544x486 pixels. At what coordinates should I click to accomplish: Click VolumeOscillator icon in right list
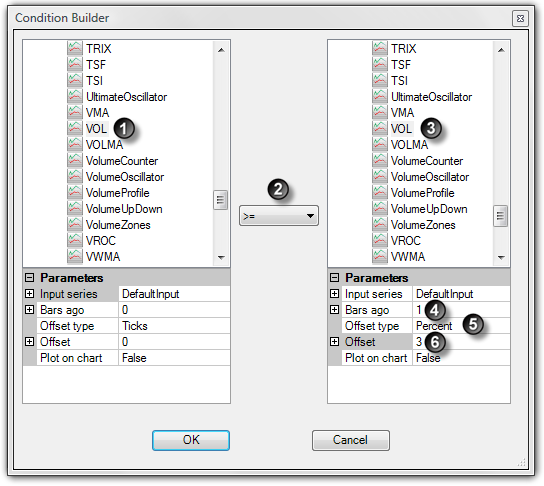(x=380, y=177)
